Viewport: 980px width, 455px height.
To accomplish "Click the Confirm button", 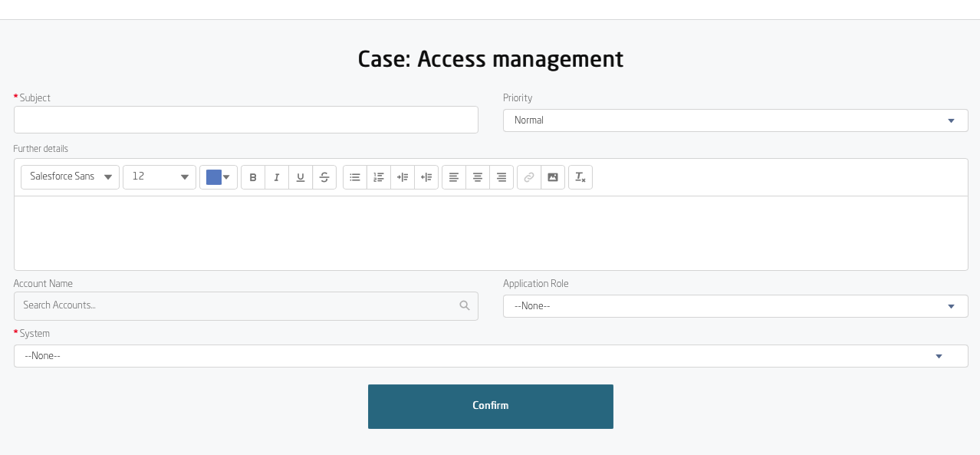I will pos(491,406).
